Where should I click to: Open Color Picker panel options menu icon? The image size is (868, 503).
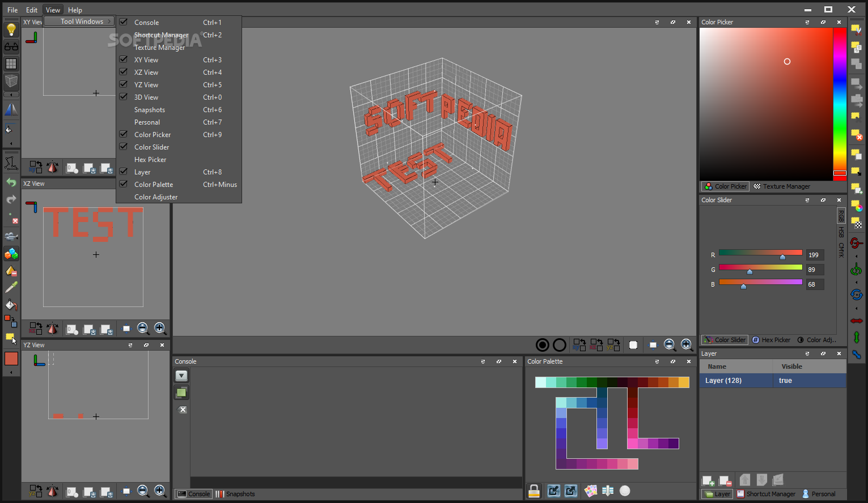pos(807,22)
